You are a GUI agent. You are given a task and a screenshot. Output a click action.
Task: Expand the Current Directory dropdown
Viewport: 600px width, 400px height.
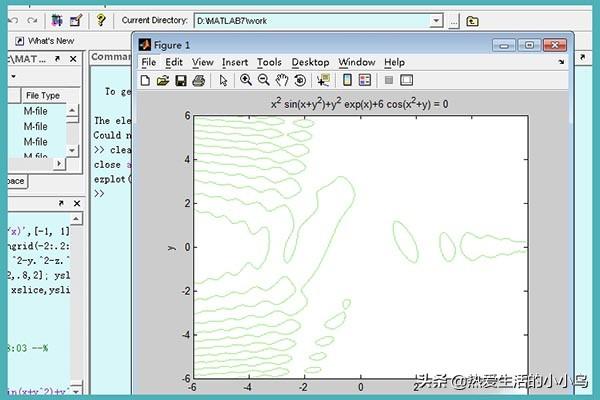[435, 20]
